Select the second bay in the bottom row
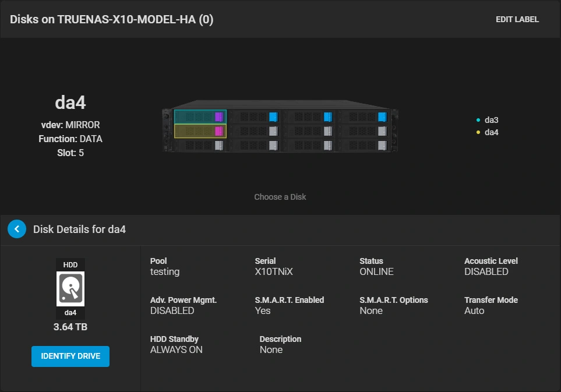The width and height of the screenshot is (561, 392). (255, 145)
